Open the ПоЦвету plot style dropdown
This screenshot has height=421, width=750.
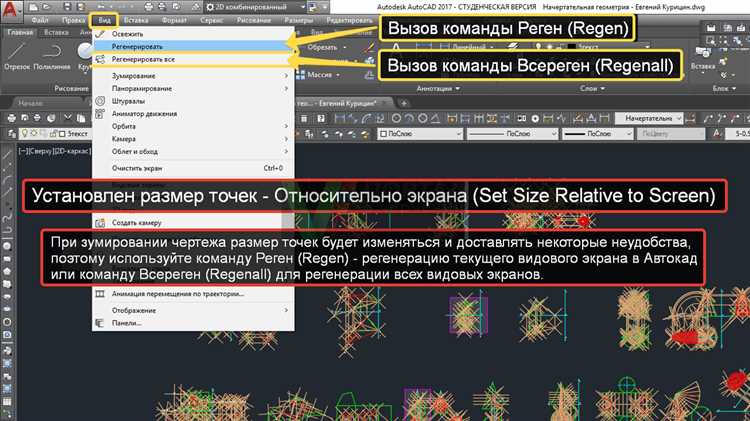(671, 134)
